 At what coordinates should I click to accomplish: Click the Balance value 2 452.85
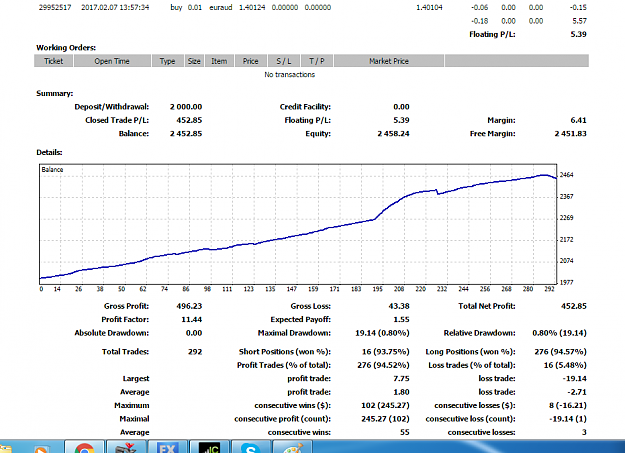click(186, 134)
